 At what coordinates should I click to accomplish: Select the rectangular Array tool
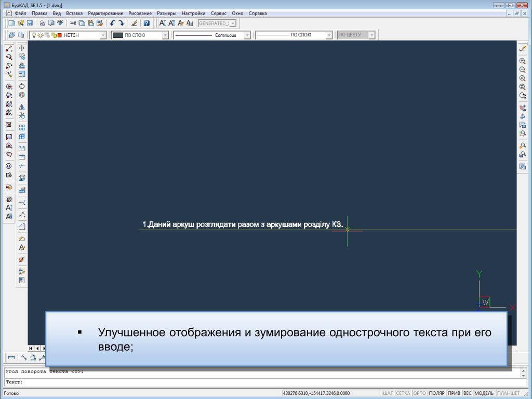(22, 128)
